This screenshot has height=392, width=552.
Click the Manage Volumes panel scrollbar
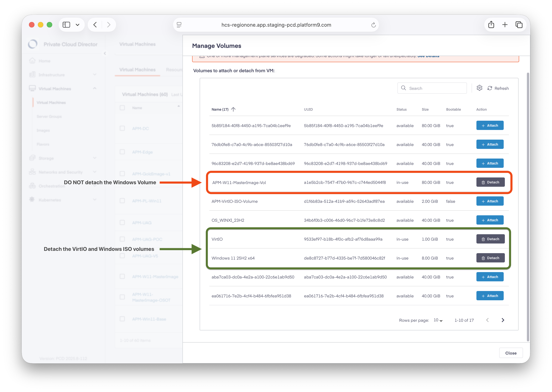(x=528, y=207)
